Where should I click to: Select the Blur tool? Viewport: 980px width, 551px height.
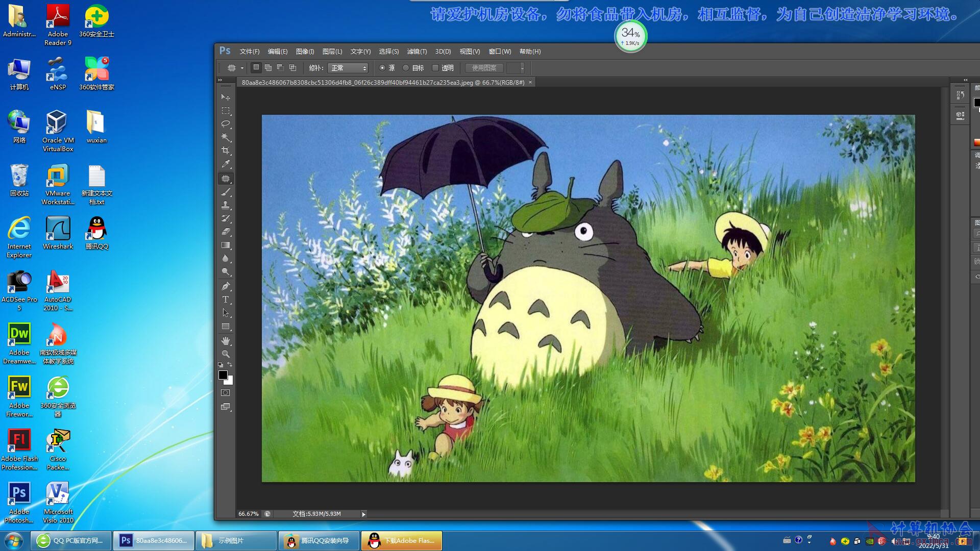click(226, 258)
